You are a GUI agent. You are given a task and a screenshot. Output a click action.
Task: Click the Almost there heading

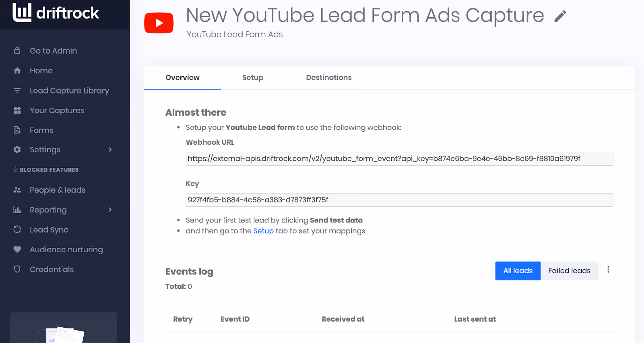coord(196,112)
